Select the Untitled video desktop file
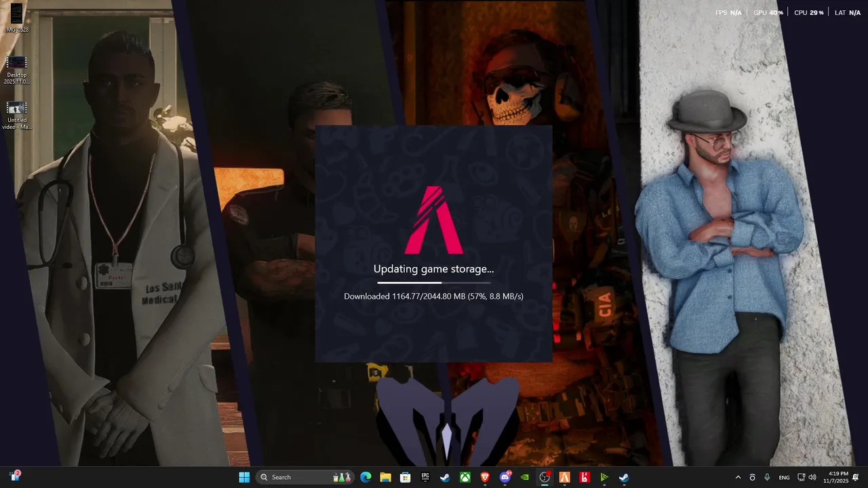Viewport: 868px width, 488px height. point(17,116)
